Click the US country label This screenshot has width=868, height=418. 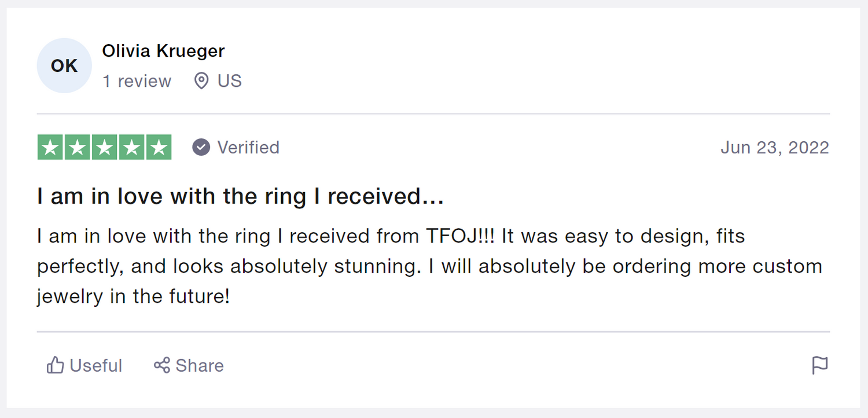(x=230, y=81)
